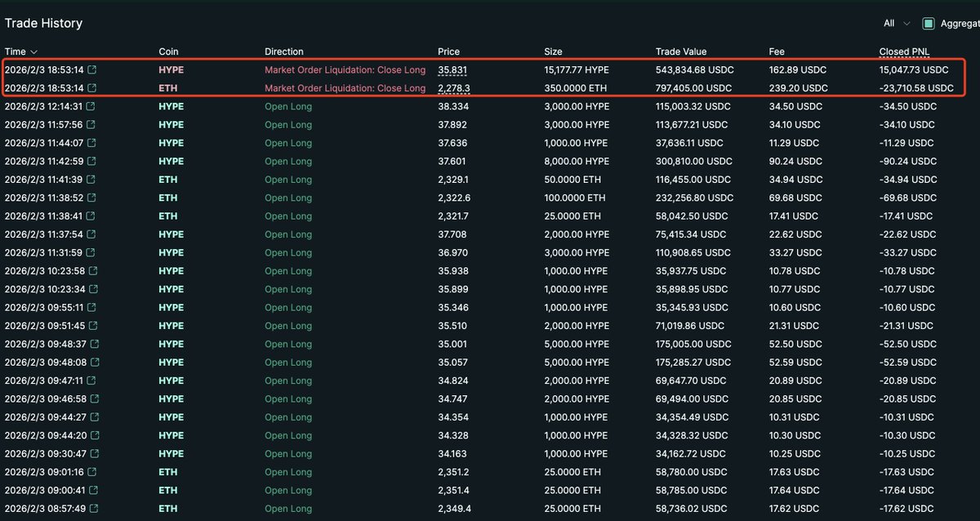Open external link icon for 08:57:49 trade

tap(95, 509)
